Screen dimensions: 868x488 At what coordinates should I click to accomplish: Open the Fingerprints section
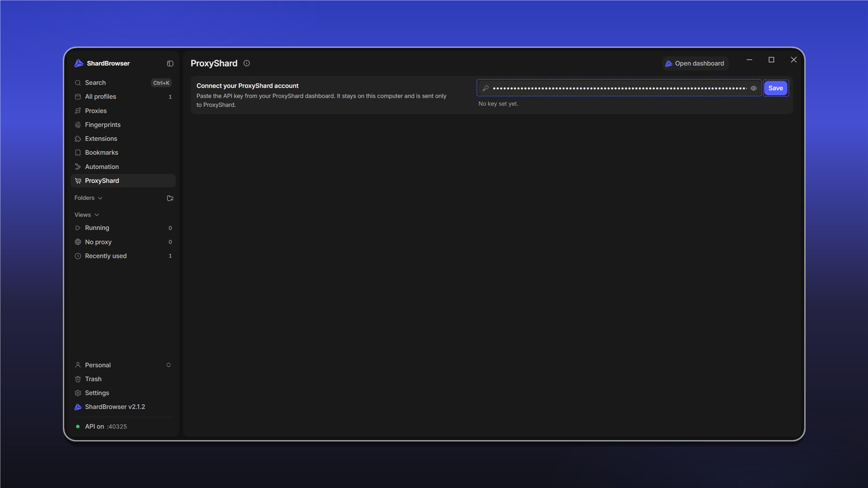pos(123,125)
